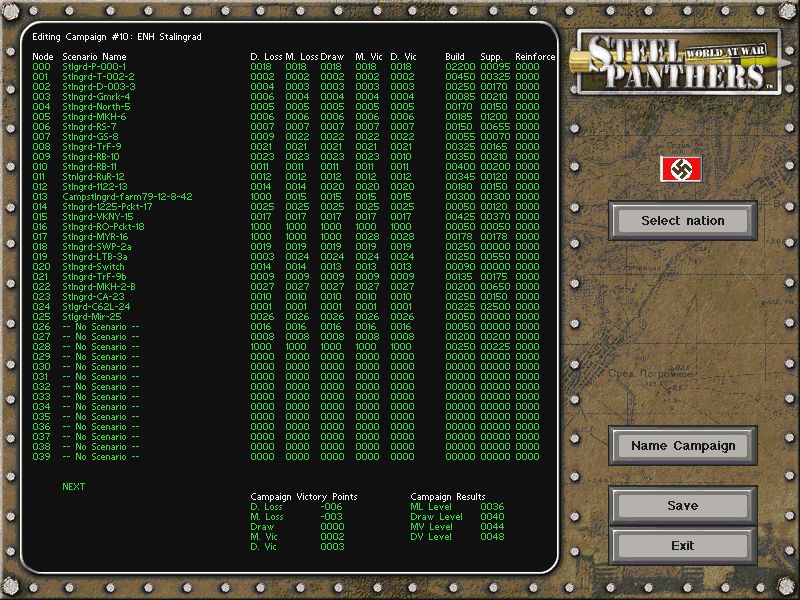Select scenario Stlngrd-Gmrk-4
Image resolution: width=800 pixels, height=600 pixels.
(x=96, y=96)
